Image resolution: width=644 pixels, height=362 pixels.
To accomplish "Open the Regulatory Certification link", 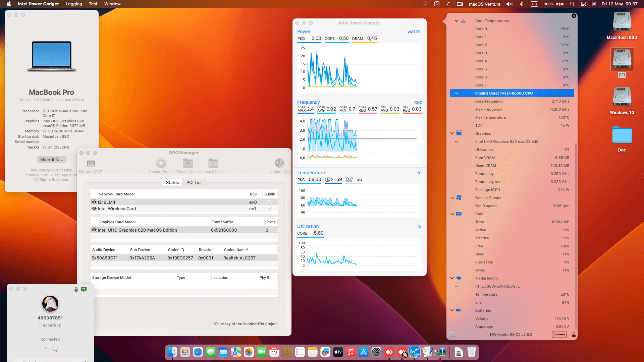I will pyautogui.click(x=51, y=170).
